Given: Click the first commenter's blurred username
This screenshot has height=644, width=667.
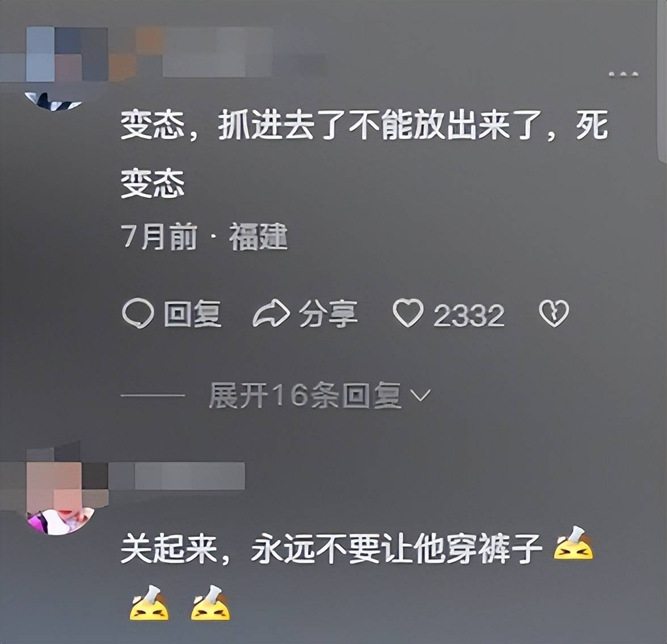Looking at the screenshot, I should [217, 53].
